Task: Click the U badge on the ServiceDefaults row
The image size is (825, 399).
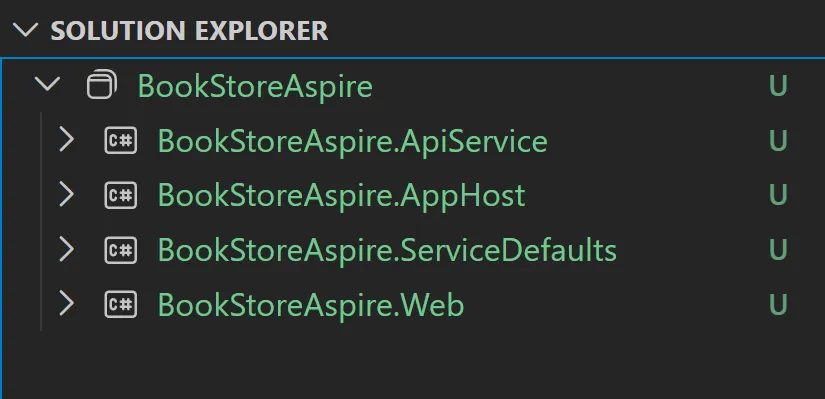Action: tap(778, 250)
